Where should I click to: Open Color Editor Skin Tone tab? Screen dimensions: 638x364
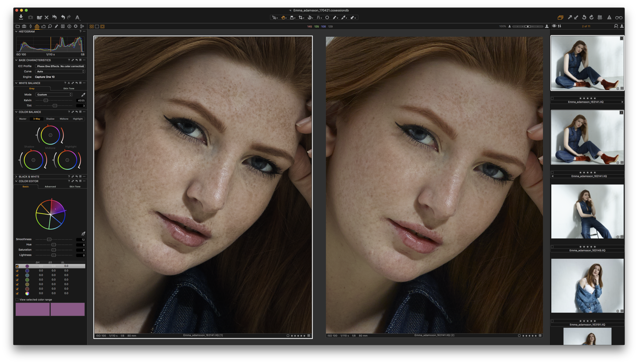coord(75,187)
